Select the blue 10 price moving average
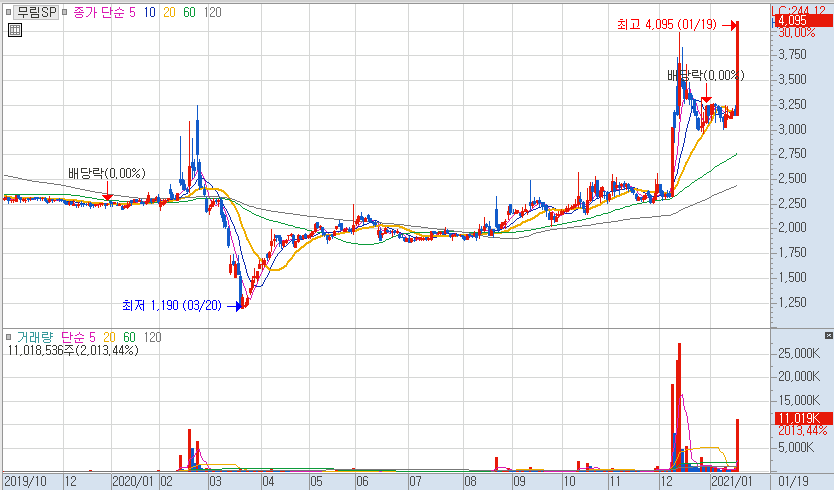 149,12
